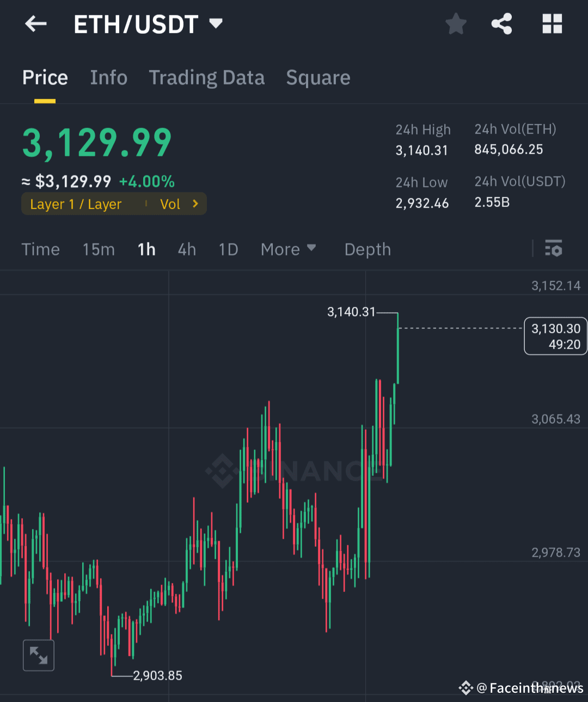Switch to the Info tab
The image size is (588, 702).
pos(109,77)
